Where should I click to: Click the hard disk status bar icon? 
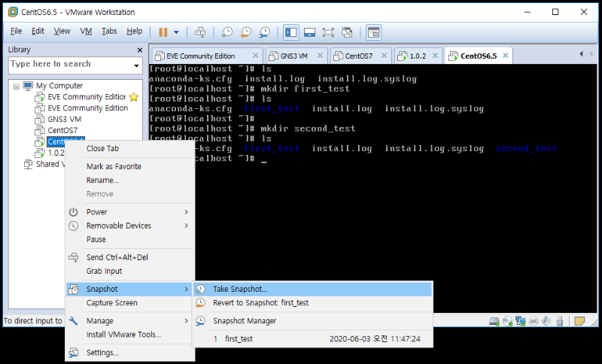(494, 321)
